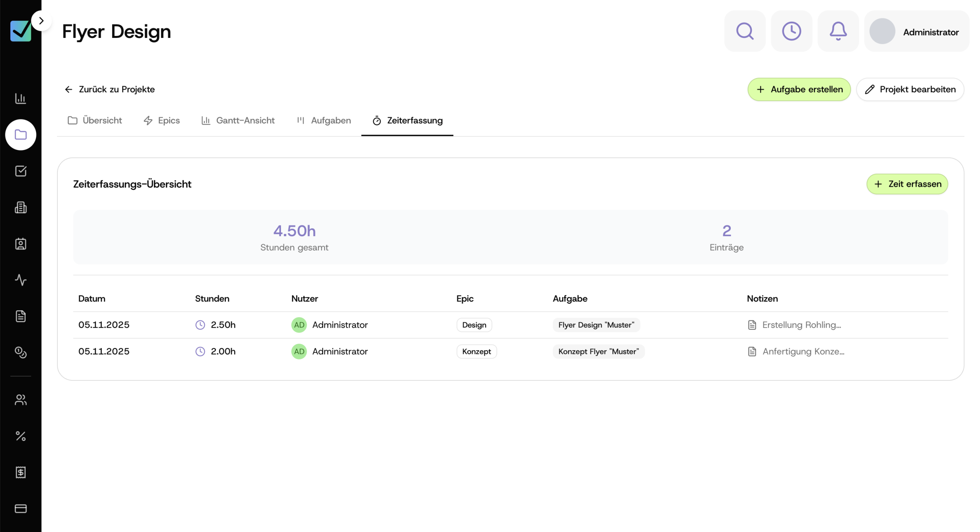Viewport: 980px width, 532px height.
Task: Open the credit card sidebar icon
Action: 21,509
